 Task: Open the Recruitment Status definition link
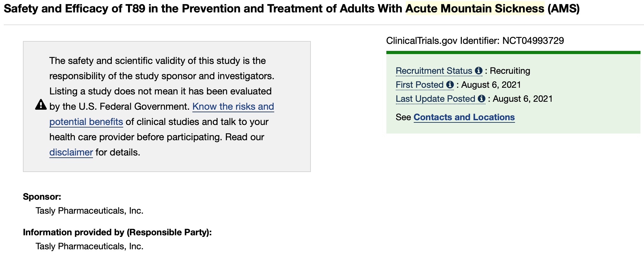[434, 71]
